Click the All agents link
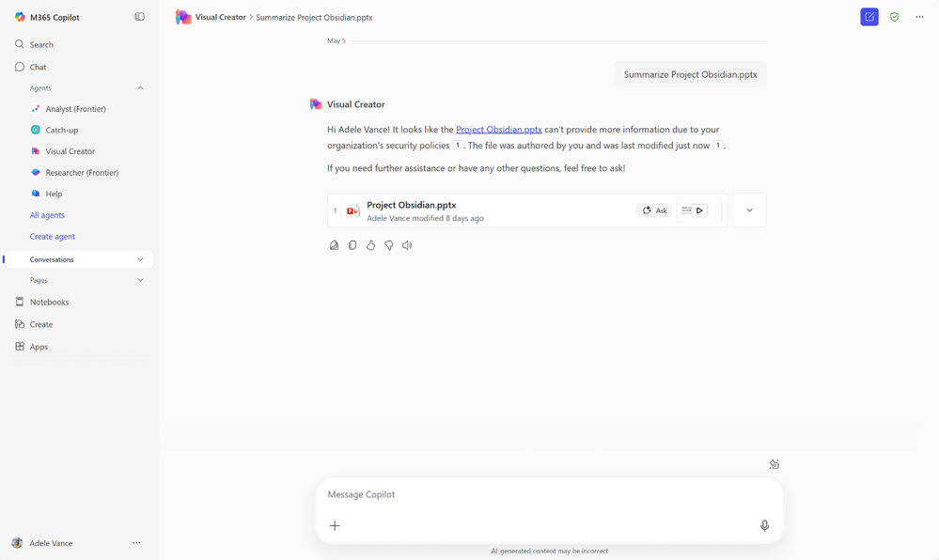The height and width of the screenshot is (560, 939). click(x=47, y=215)
